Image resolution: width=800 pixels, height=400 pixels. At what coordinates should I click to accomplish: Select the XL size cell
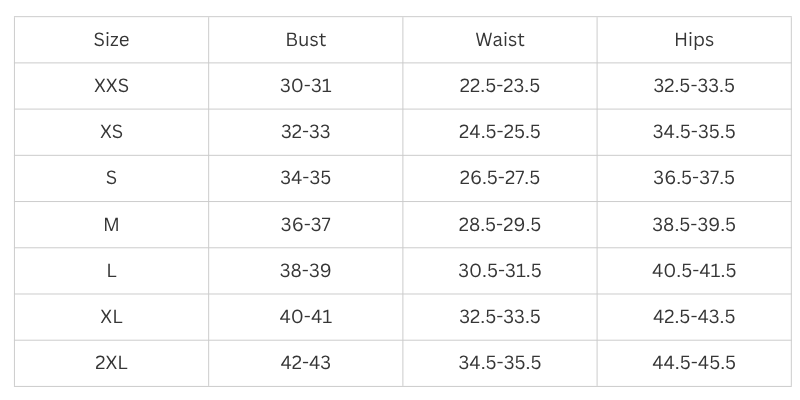click(x=111, y=317)
